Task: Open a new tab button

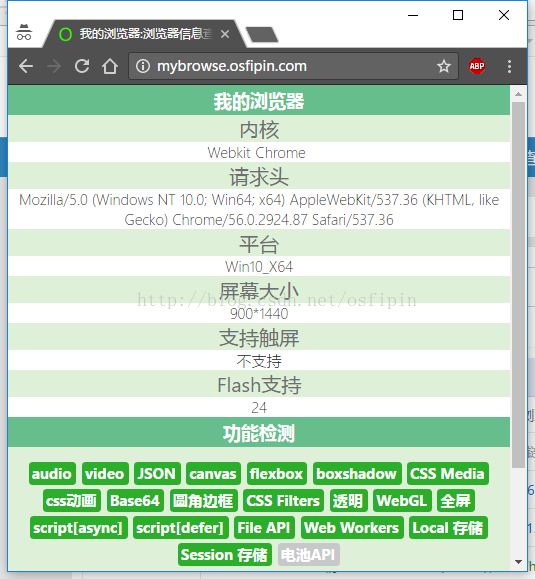Action: pyautogui.click(x=262, y=35)
